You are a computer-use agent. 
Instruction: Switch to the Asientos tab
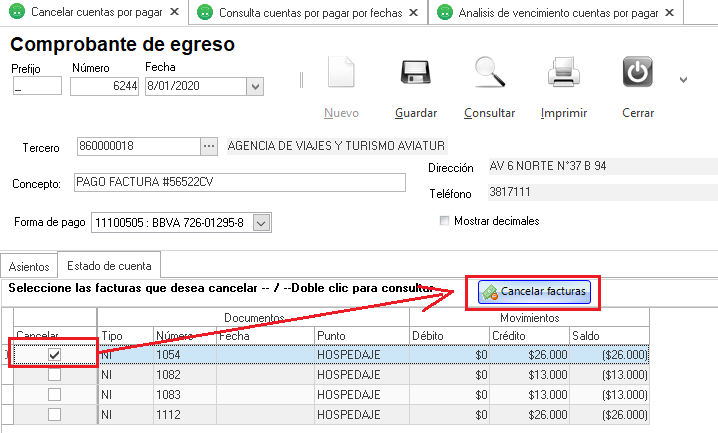[x=29, y=266]
